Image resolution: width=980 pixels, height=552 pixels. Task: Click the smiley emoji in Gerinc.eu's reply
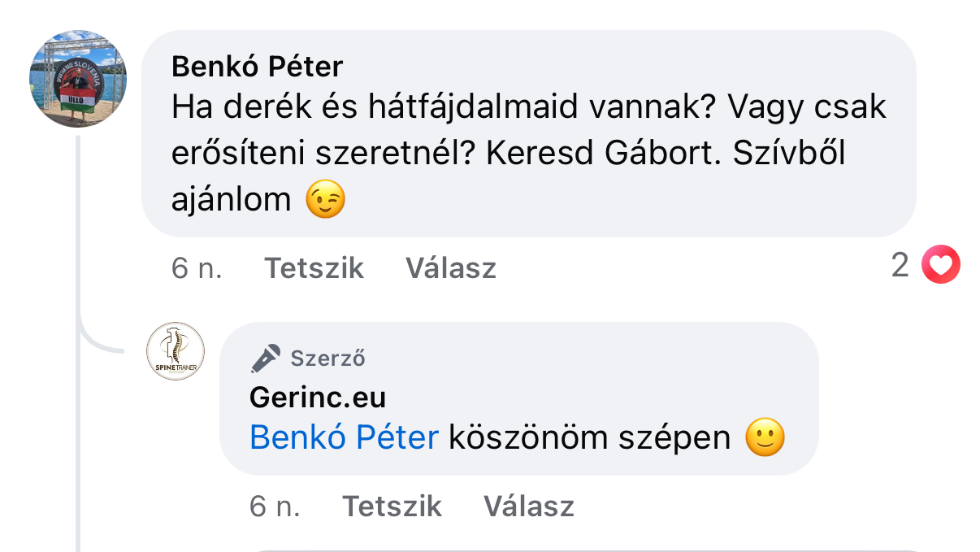coord(765,439)
